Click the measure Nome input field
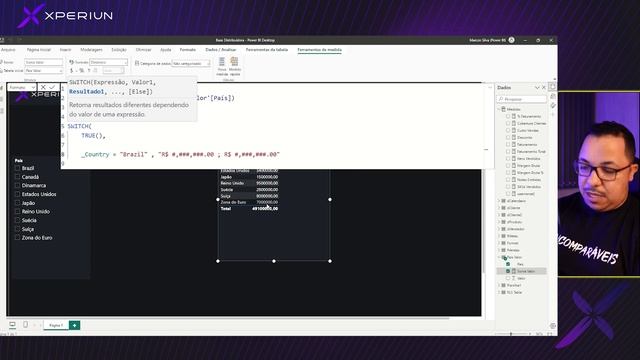Viewport: 640px width, 360px height. click(44, 62)
